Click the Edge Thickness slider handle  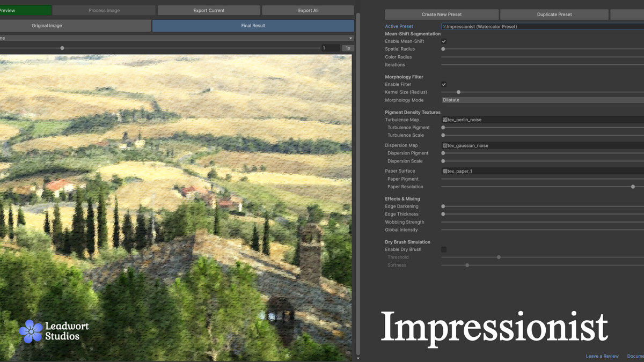[x=443, y=214]
